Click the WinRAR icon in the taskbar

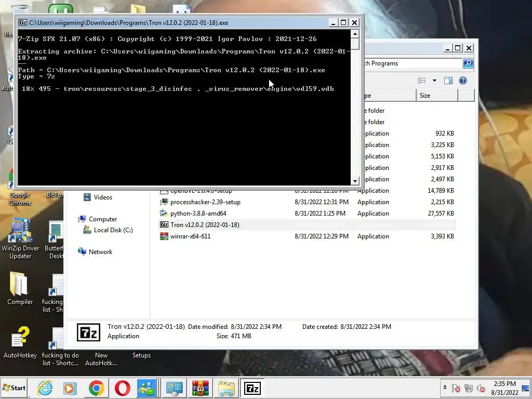201,388
